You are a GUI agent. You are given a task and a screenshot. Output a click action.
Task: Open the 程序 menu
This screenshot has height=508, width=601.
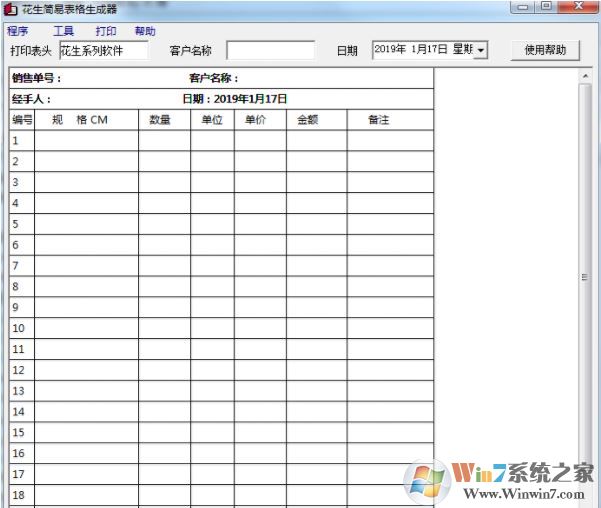[18, 31]
